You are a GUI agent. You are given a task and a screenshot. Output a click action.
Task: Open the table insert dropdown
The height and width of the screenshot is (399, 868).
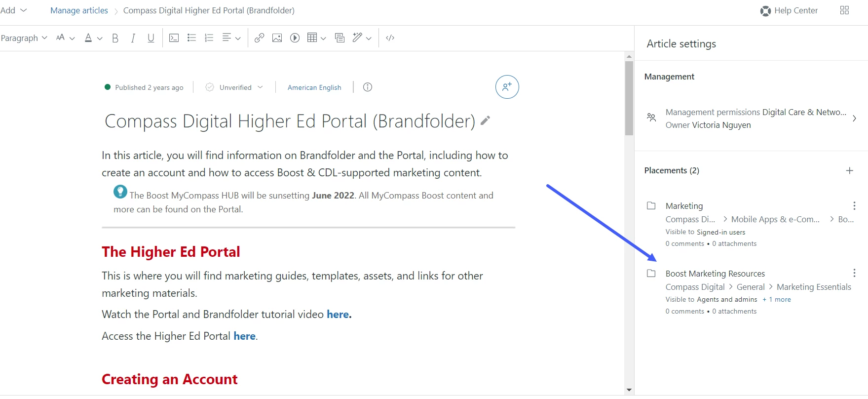[x=316, y=38]
